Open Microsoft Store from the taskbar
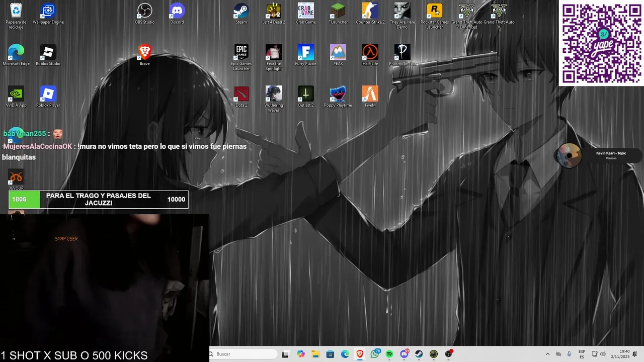The image size is (644, 362). coord(330,354)
